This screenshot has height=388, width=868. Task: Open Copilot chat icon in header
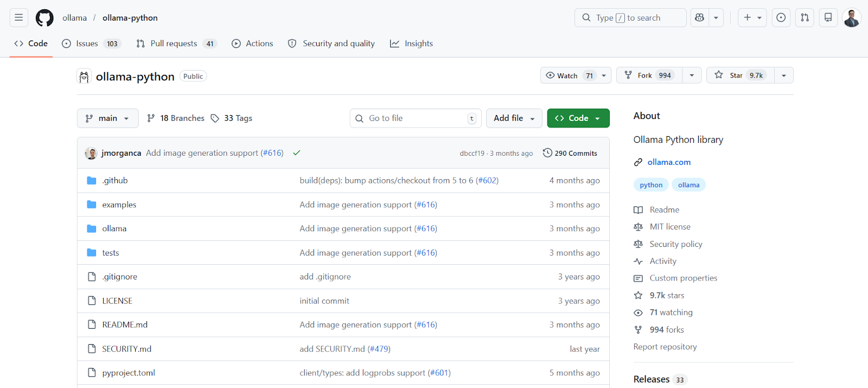pyautogui.click(x=700, y=18)
